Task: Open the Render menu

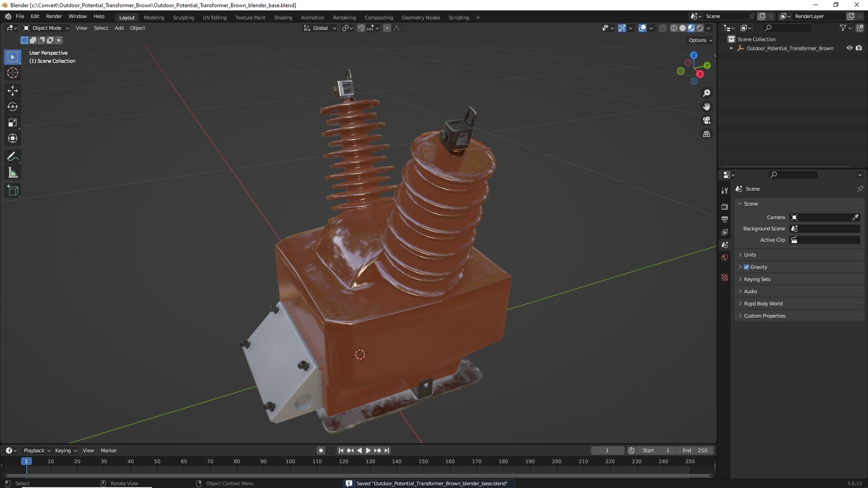Action: click(x=54, y=16)
